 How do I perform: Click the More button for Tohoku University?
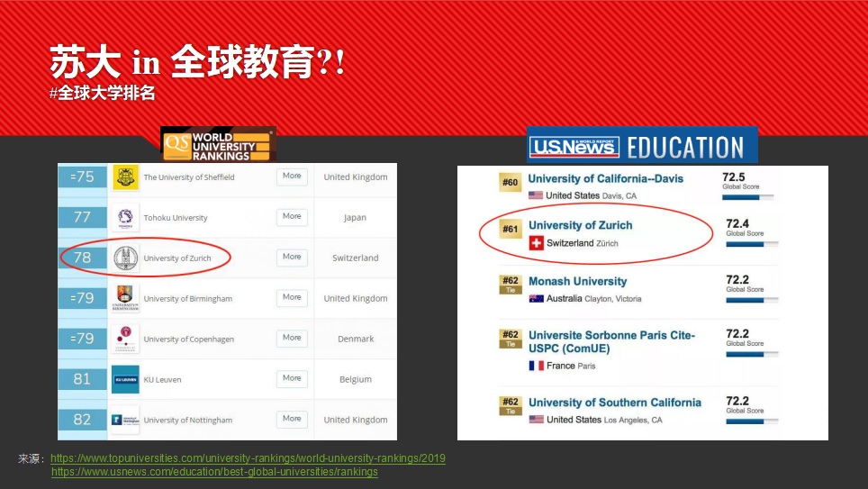click(x=292, y=216)
